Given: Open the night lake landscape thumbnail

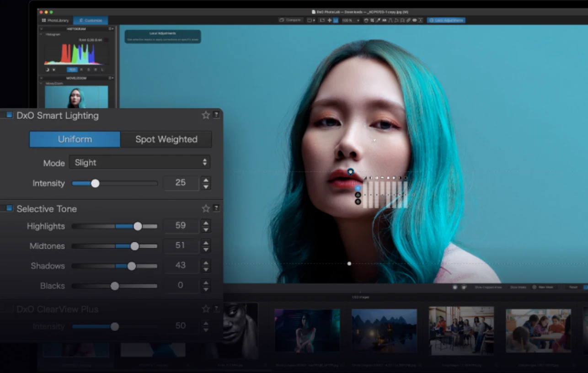Looking at the screenshot, I should pos(384,330).
